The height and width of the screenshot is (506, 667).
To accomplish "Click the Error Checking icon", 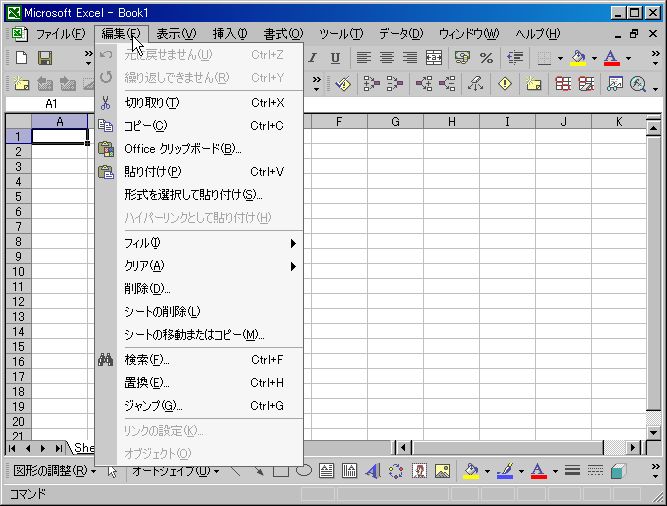I will [343, 84].
